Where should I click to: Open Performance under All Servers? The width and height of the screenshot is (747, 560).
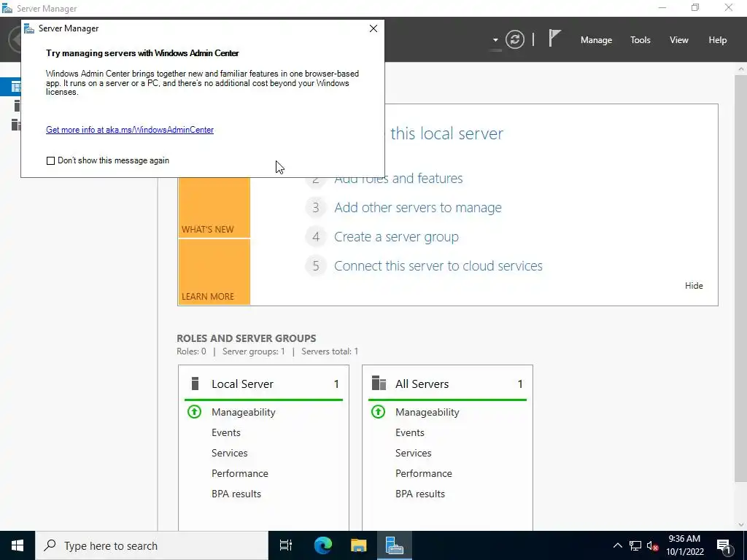[x=424, y=473]
